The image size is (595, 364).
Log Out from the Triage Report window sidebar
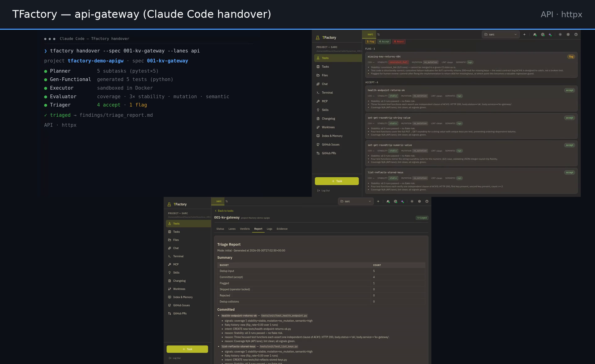(175, 358)
